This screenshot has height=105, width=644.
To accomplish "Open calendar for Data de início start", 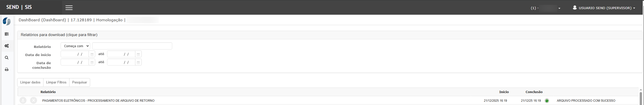I will [x=92, y=54].
